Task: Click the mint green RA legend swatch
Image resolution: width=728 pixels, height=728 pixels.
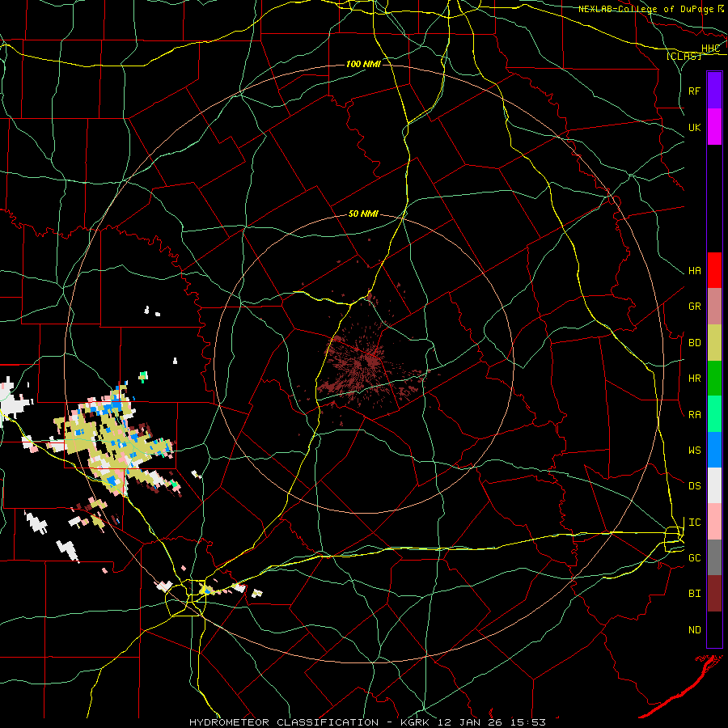Action: click(714, 414)
